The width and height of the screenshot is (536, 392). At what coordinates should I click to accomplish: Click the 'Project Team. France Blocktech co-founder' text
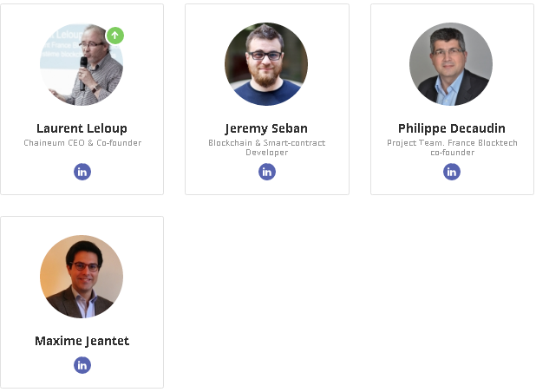pos(452,147)
